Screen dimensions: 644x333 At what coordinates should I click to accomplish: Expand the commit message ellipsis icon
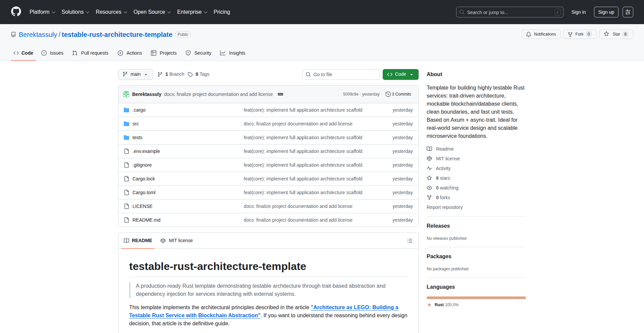tap(280, 94)
